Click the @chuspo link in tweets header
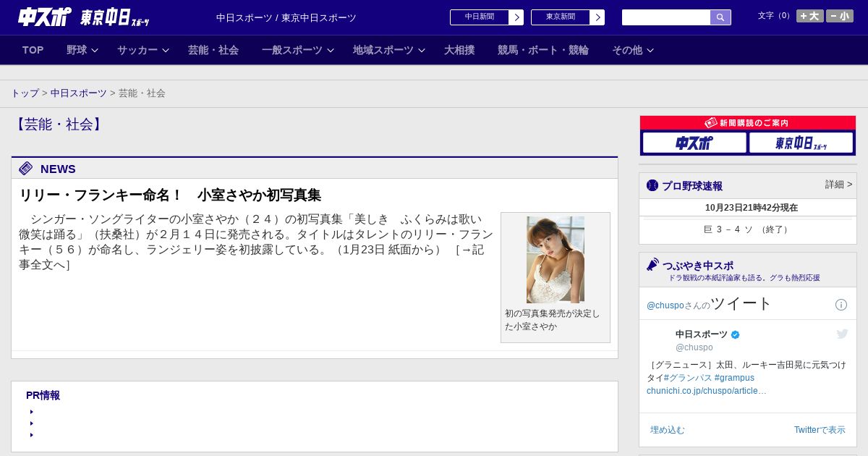Screen dimensions: 868x456 (665, 305)
